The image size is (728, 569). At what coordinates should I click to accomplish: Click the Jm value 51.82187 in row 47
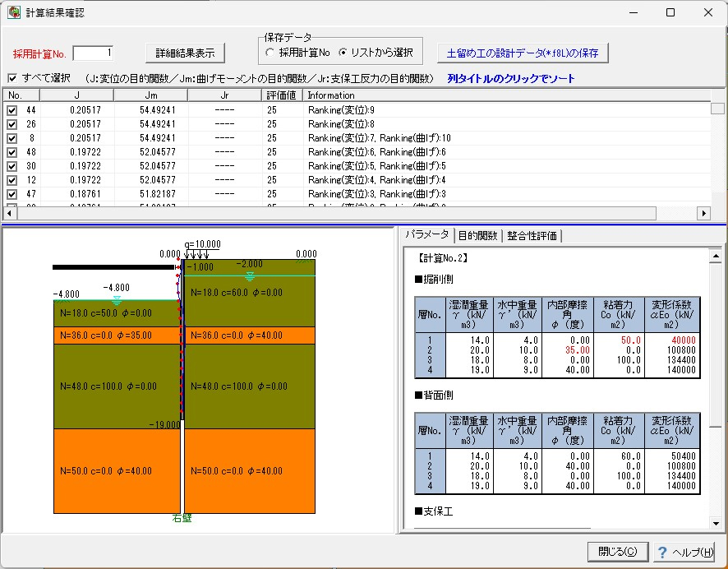(x=158, y=194)
